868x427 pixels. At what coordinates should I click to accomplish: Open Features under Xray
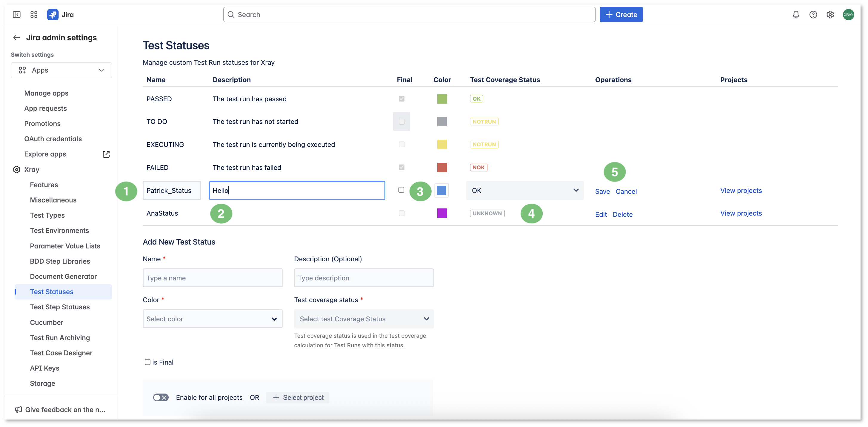(44, 185)
